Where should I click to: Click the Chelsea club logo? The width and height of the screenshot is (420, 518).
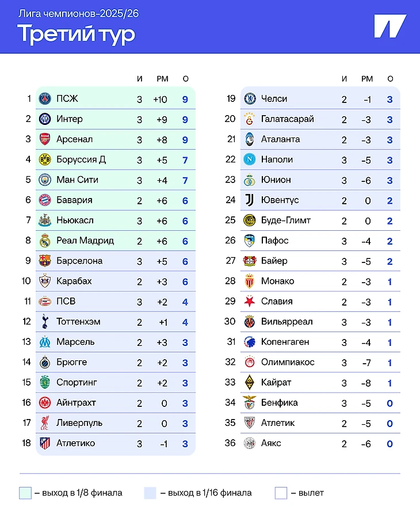tap(250, 99)
